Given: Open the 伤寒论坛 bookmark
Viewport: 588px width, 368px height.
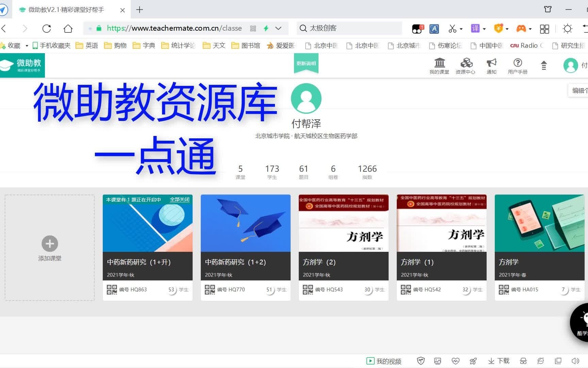Looking at the screenshot, I should pyautogui.click(x=445, y=46).
